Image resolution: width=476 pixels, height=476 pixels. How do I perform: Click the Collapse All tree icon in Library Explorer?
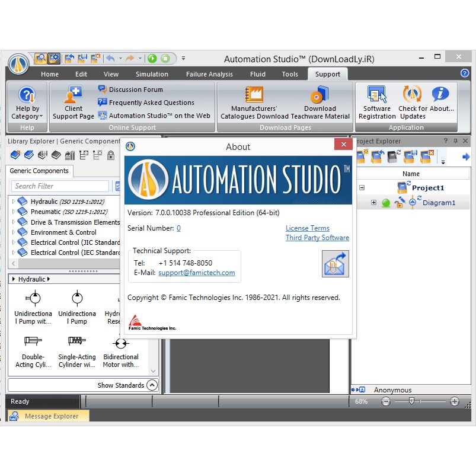(x=97, y=155)
